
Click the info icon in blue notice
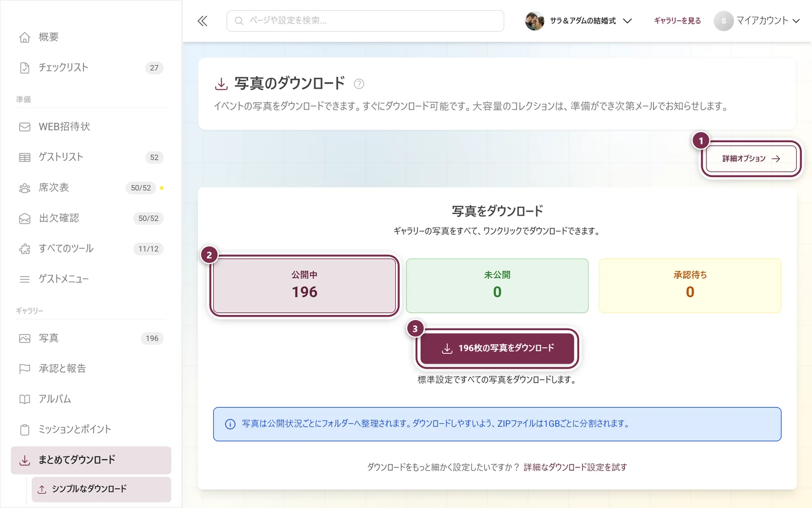(x=230, y=424)
